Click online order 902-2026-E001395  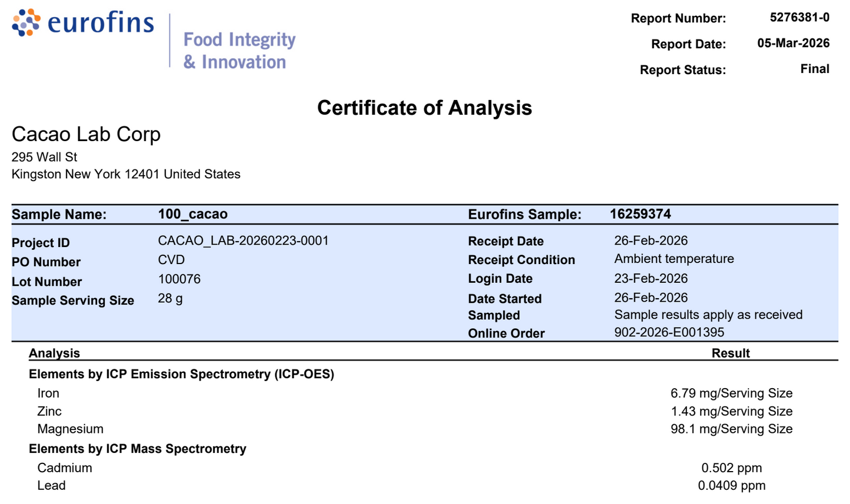click(x=669, y=332)
